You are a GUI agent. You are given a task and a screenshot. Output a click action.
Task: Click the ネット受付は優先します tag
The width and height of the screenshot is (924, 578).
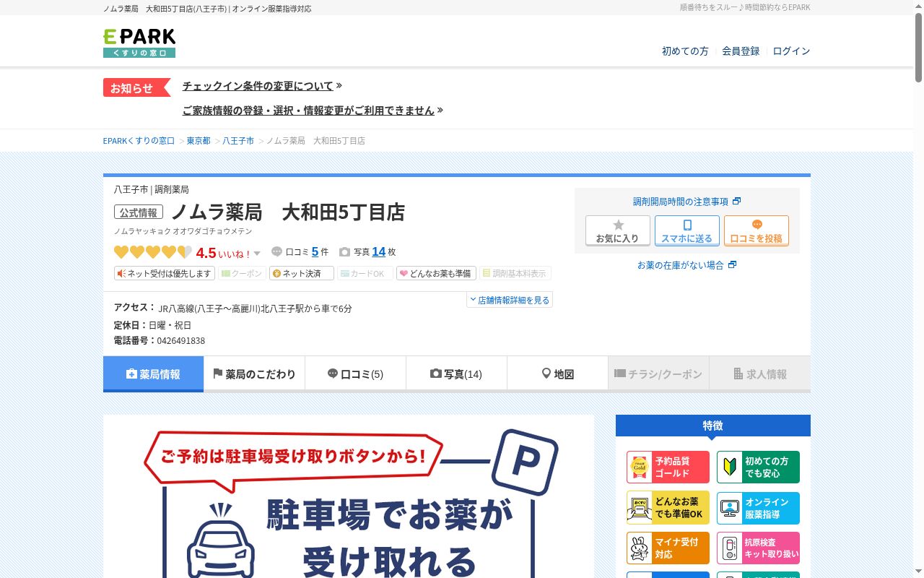165,274
